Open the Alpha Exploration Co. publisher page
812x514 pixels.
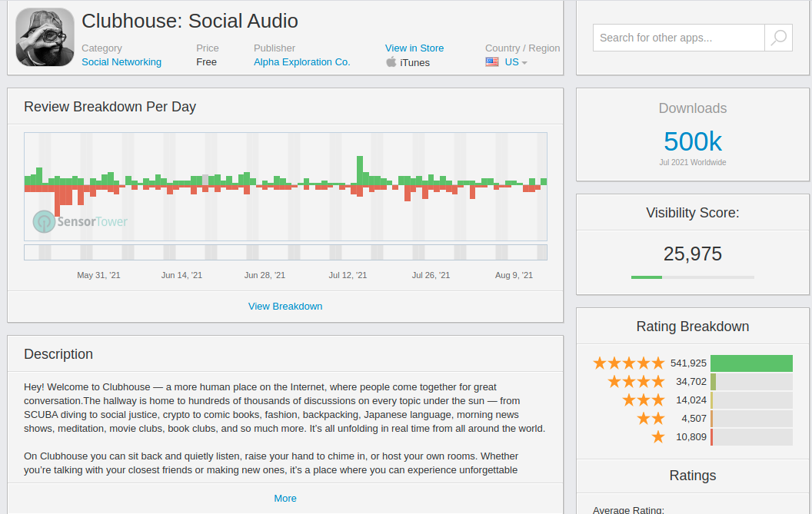(x=301, y=61)
